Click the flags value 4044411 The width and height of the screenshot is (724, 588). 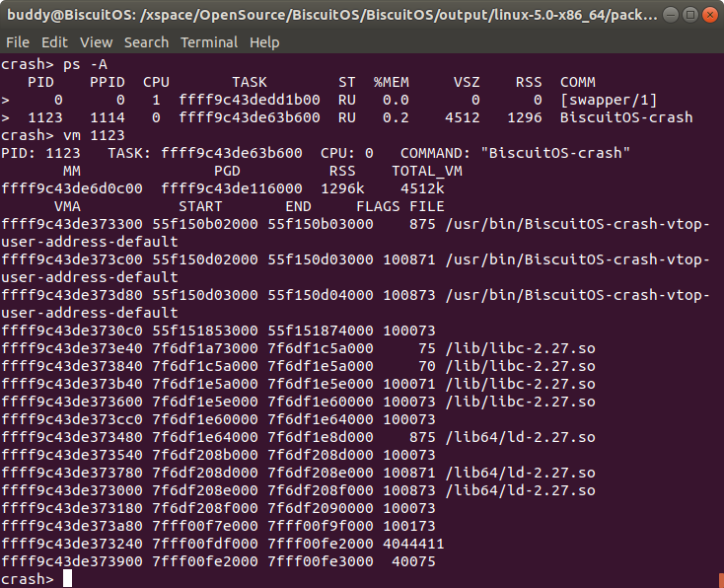click(413, 544)
